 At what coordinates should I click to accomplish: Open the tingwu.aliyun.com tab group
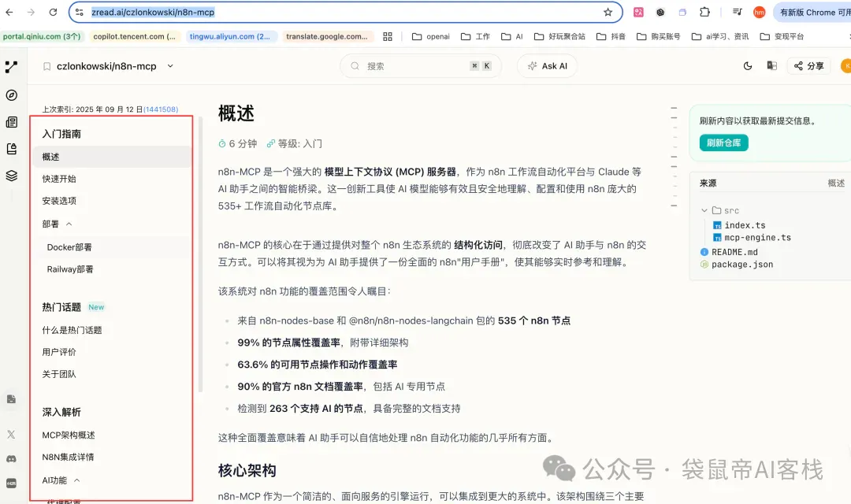(x=230, y=36)
